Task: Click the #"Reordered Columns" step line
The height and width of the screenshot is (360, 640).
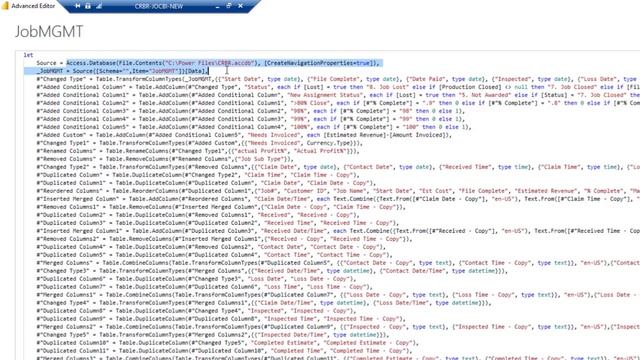Action: [x=338, y=191]
